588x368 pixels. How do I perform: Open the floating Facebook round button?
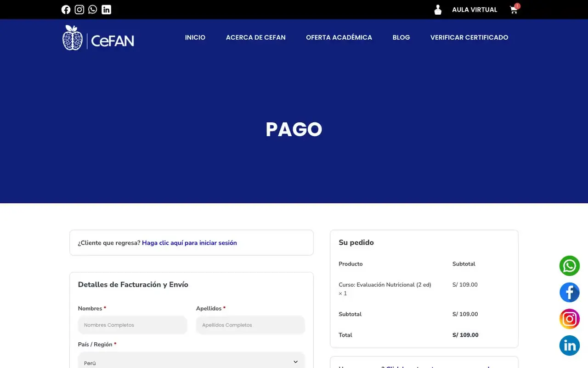click(570, 293)
